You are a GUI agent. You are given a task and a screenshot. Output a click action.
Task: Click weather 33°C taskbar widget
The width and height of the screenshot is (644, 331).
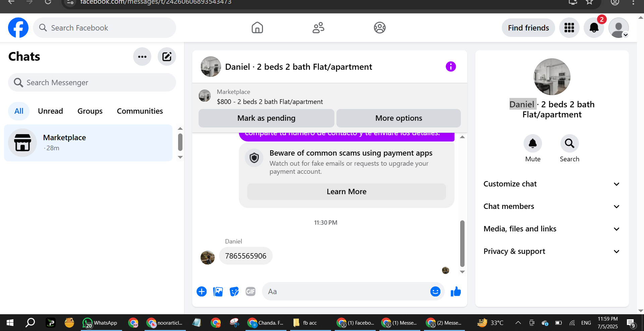click(490, 323)
